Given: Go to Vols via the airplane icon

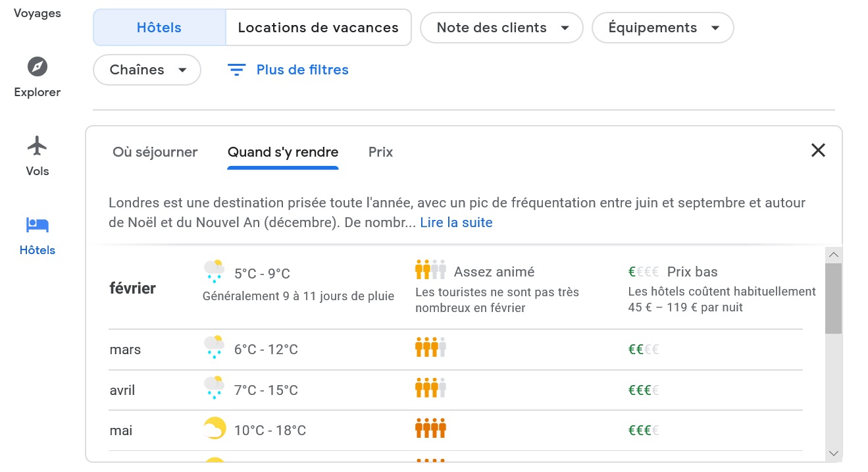Looking at the screenshot, I should click(38, 145).
